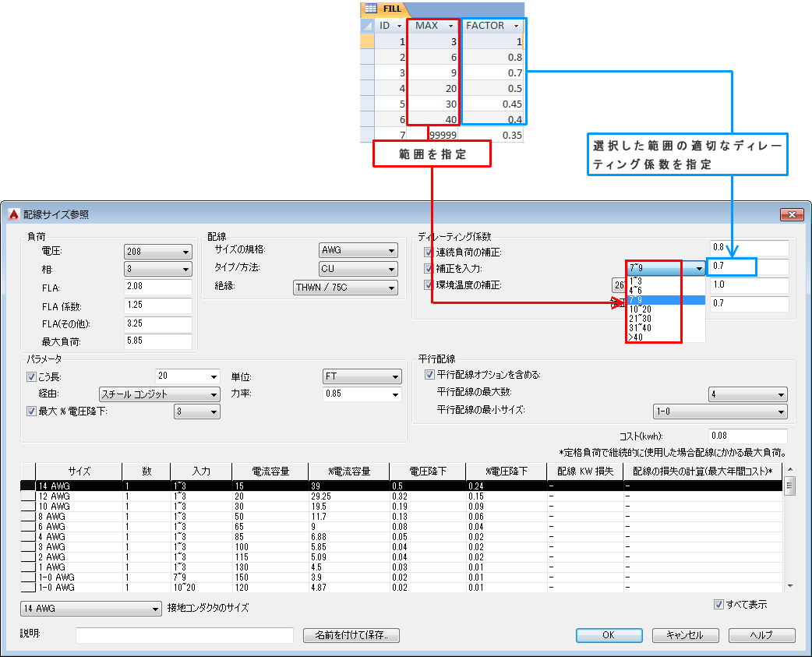Click the キャンセル button
This screenshot has width=812, height=657.
[x=685, y=635]
